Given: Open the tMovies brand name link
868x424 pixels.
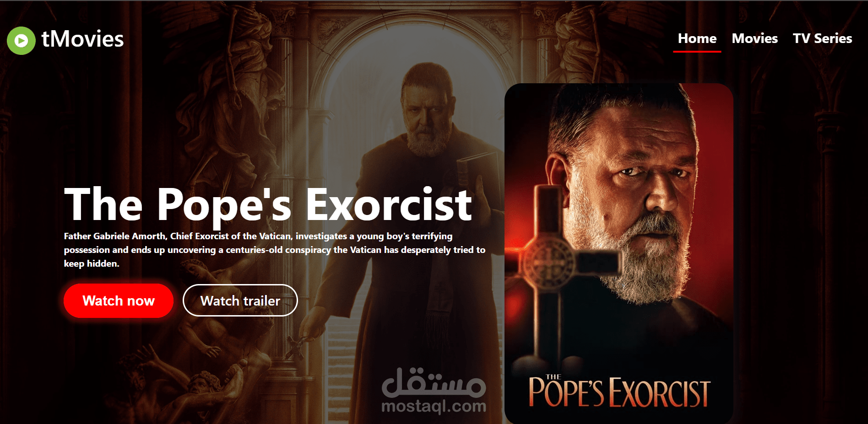Looking at the screenshot, I should point(82,39).
